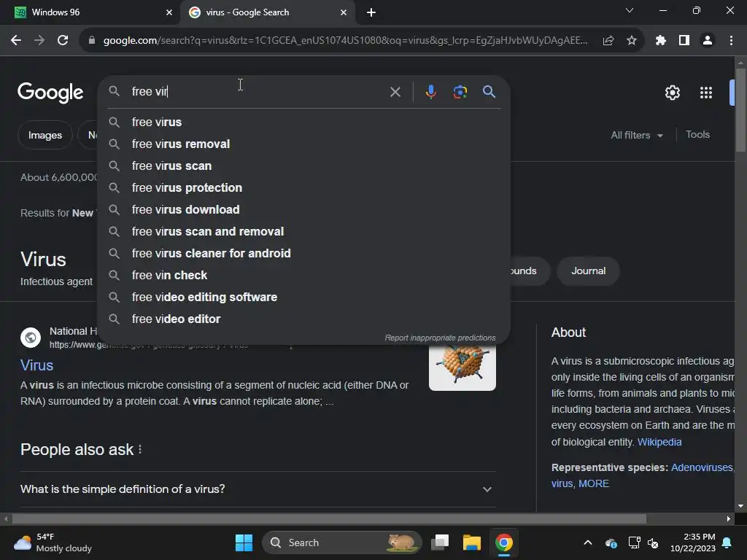747x560 pixels.
Task: Click the horizontal scrollbar thumb
Action: coord(329,518)
